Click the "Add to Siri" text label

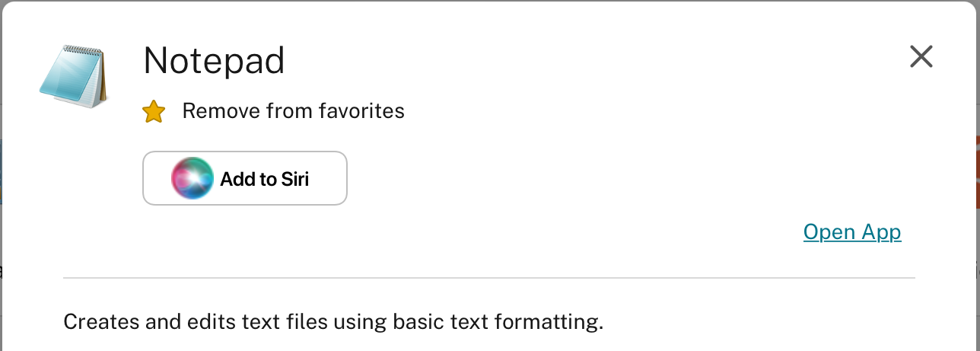tap(264, 179)
